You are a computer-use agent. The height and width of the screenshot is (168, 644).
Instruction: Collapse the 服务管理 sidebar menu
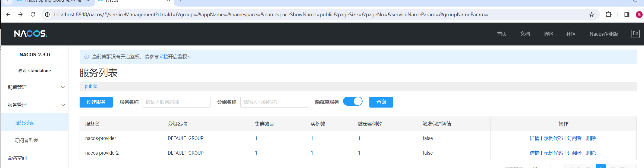[x=35, y=105]
